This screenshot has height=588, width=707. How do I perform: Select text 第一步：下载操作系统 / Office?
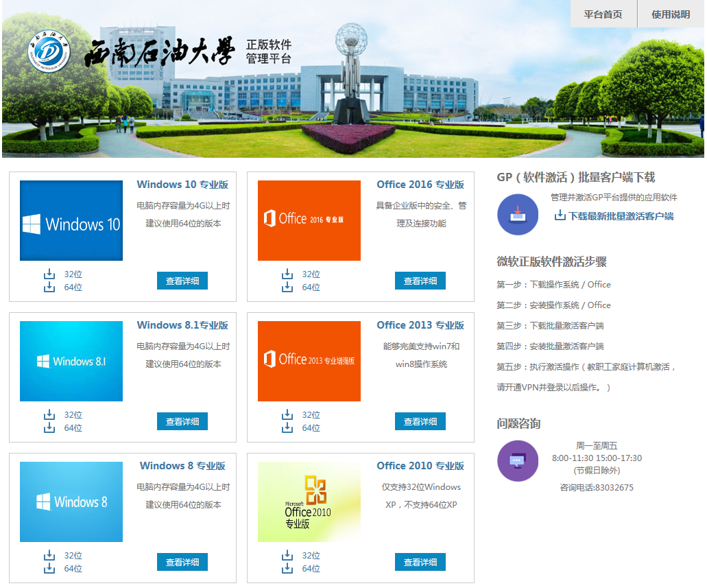pos(553,285)
